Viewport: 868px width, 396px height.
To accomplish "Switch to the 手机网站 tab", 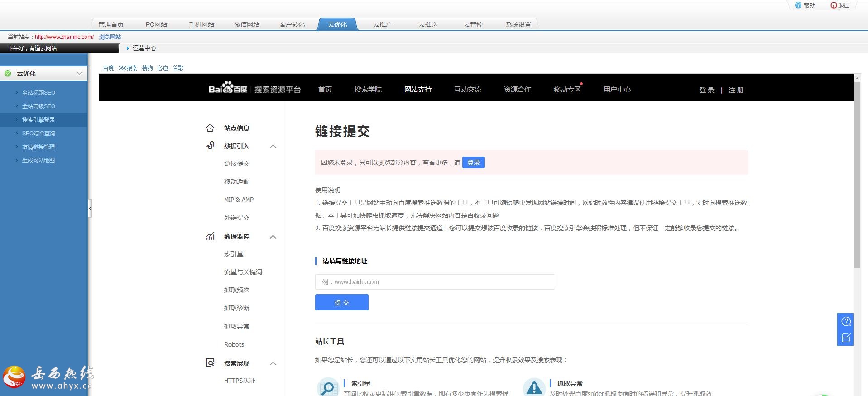I will (x=201, y=24).
